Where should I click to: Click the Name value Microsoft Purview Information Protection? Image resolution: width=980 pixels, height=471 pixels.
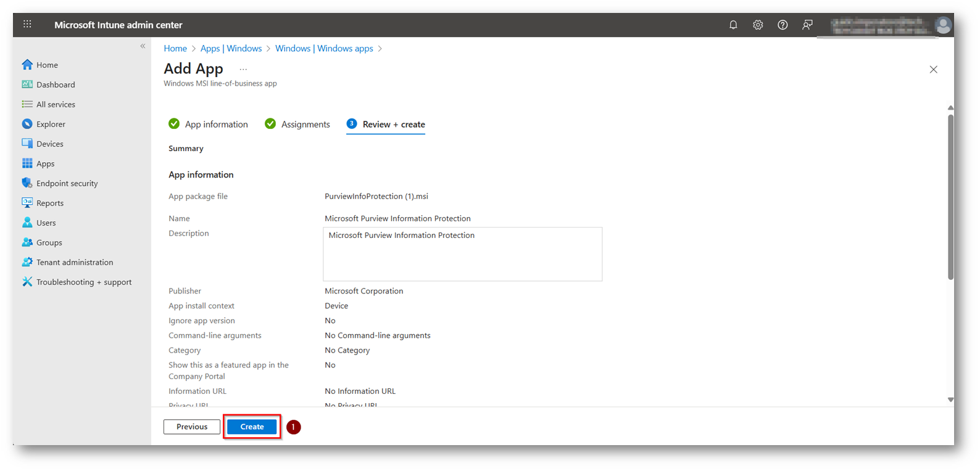pos(397,218)
